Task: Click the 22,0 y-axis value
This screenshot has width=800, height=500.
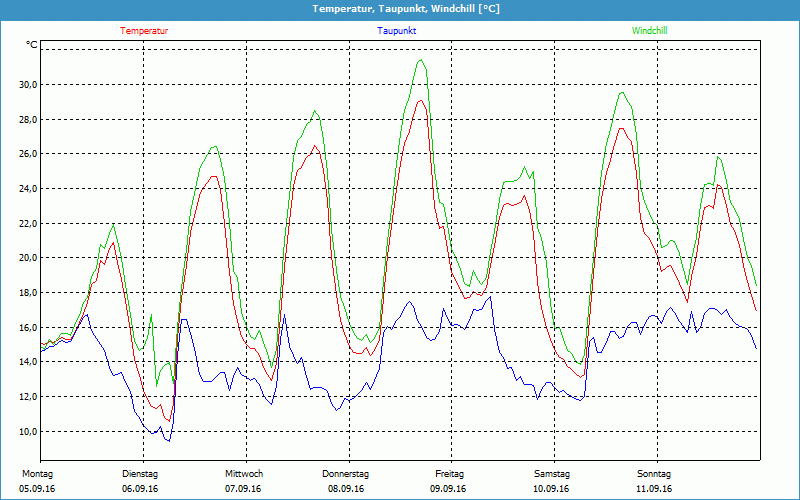Action: click(28, 223)
